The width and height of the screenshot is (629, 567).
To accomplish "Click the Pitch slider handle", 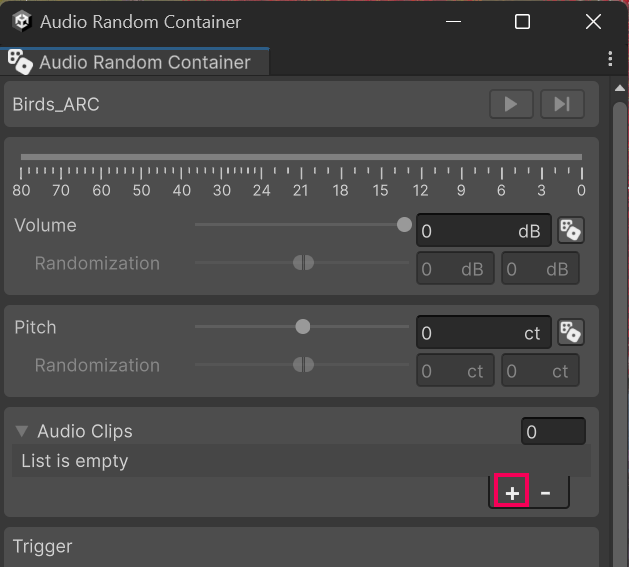I will pyautogui.click(x=303, y=327).
